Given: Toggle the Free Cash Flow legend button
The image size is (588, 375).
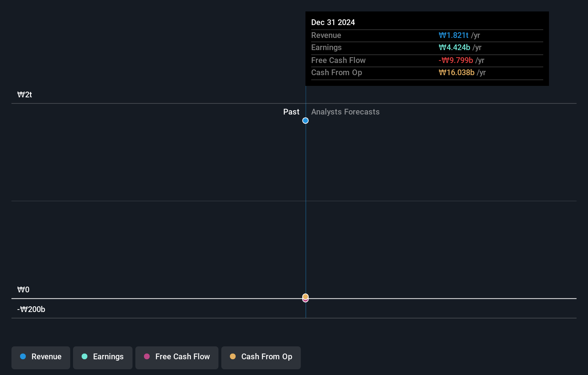Looking at the screenshot, I should click(177, 357).
